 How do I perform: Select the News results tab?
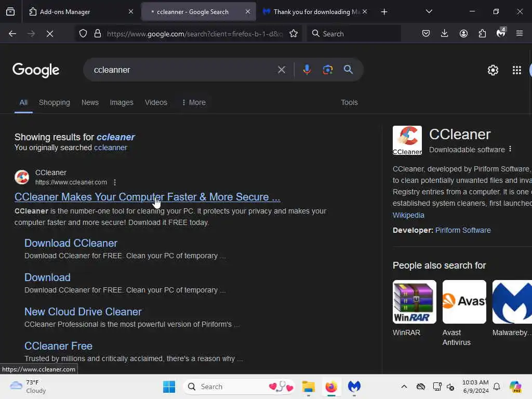[x=90, y=102]
